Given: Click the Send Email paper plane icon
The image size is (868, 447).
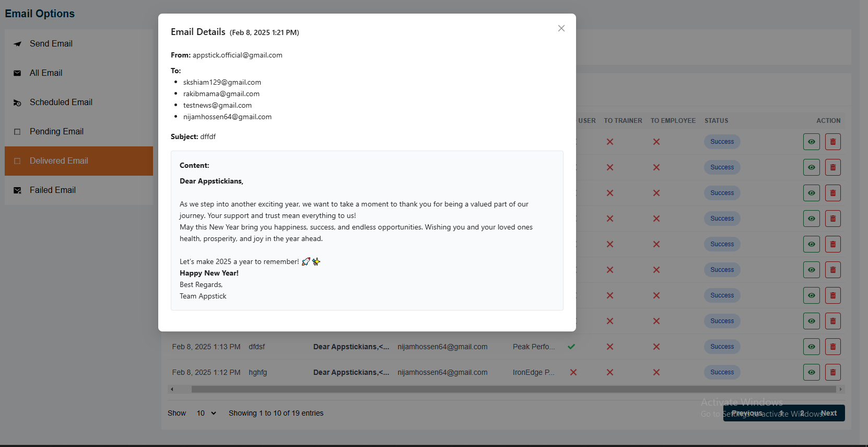Looking at the screenshot, I should click(17, 44).
